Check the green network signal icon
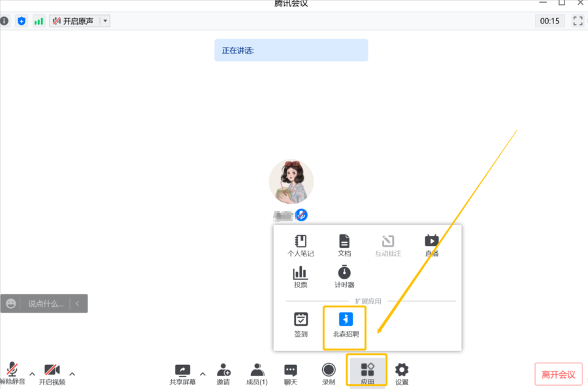 tap(39, 21)
